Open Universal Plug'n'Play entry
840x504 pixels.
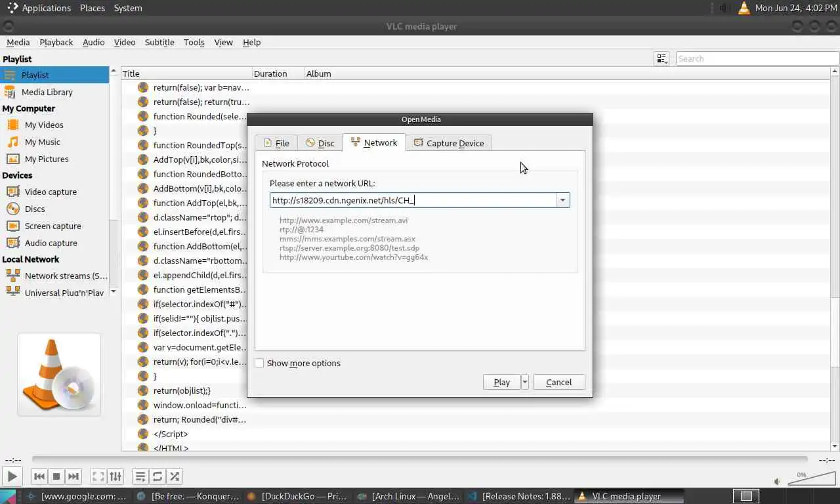tap(54, 293)
